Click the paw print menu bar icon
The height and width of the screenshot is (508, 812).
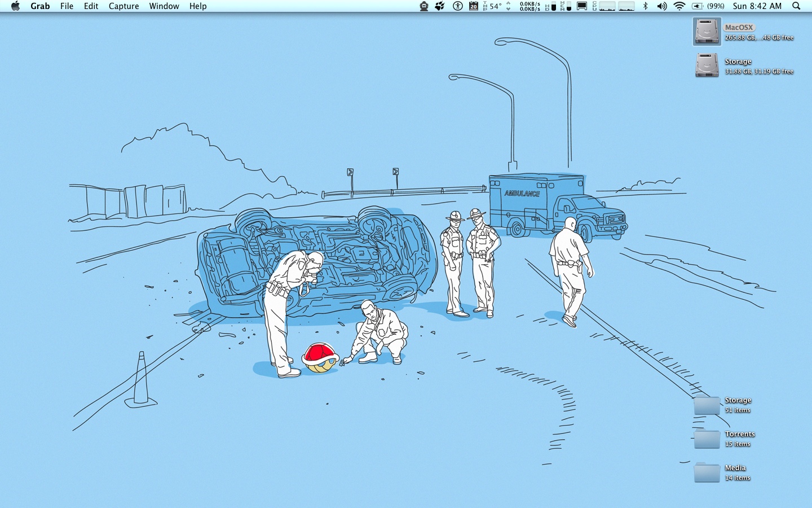pyautogui.click(x=440, y=6)
